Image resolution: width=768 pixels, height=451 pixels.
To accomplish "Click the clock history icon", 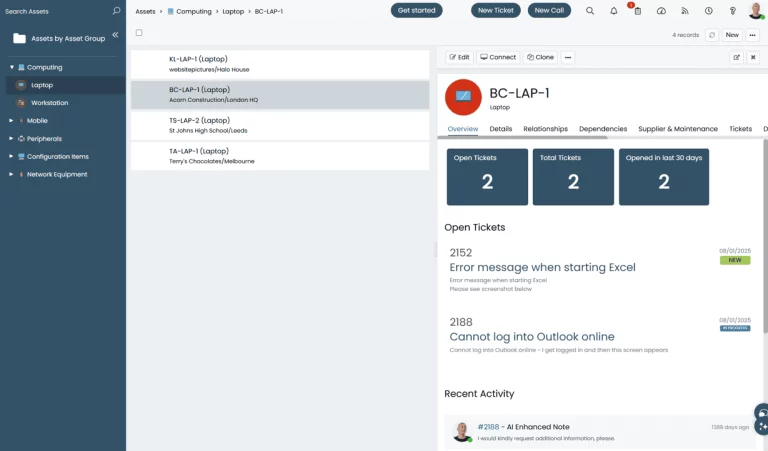I will click(x=709, y=11).
